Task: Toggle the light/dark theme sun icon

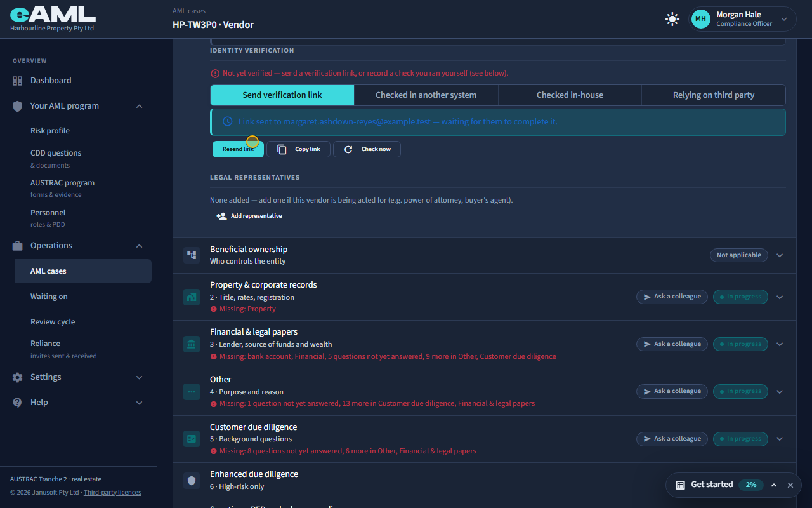Action: coord(672,19)
